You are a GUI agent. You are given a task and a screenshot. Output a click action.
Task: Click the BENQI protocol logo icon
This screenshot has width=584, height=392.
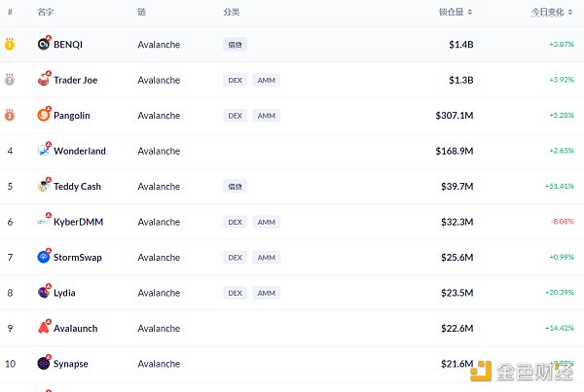pyautogui.click(x=44, y=44)
